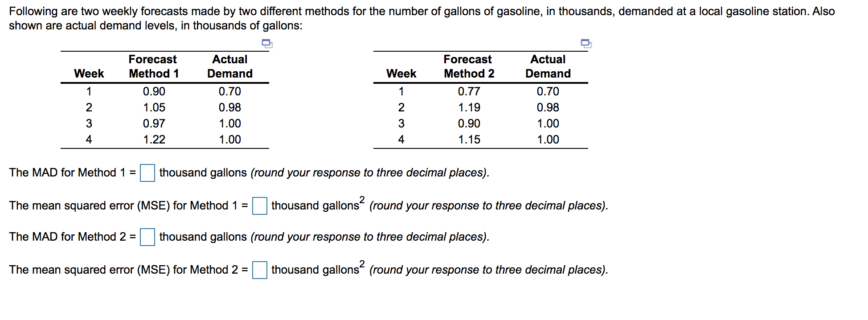The image size is (868, 320).
Task: Click the value 1.22 in Method 1 table
Action: click(x=153, y=139)
